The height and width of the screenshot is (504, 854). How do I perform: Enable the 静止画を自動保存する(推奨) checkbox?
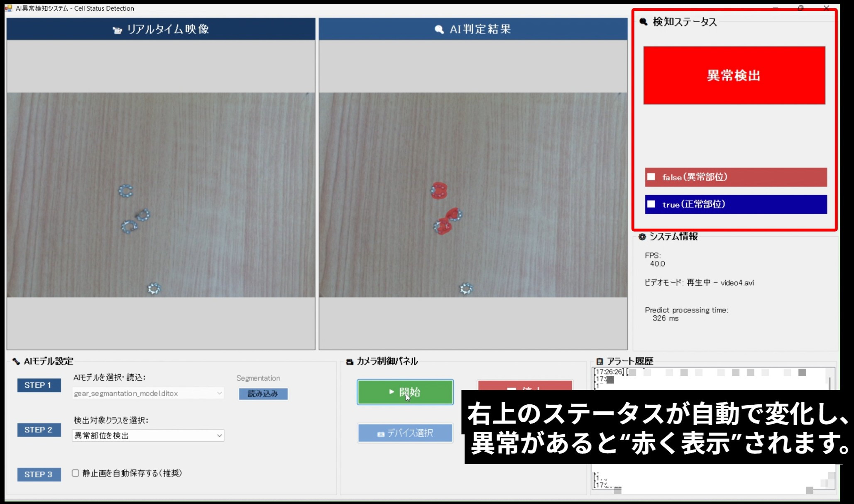75,473
